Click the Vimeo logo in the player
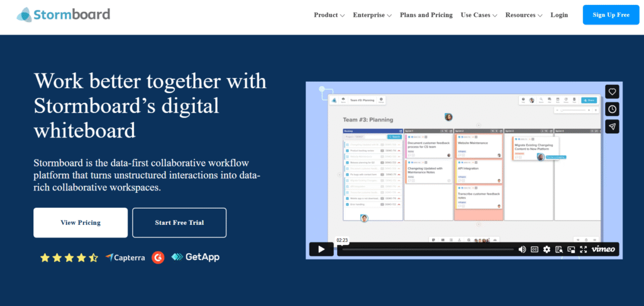644x306 pixels. (603, 249)
